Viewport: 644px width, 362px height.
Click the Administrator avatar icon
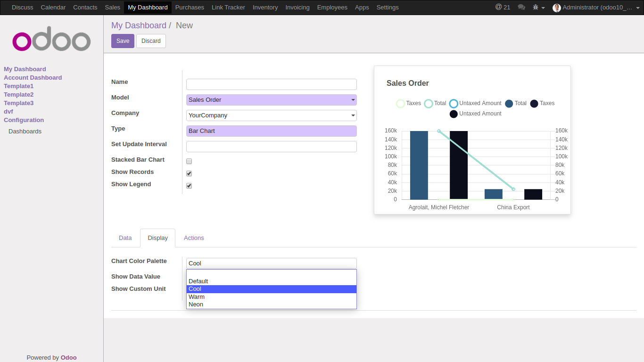[557, 8]
